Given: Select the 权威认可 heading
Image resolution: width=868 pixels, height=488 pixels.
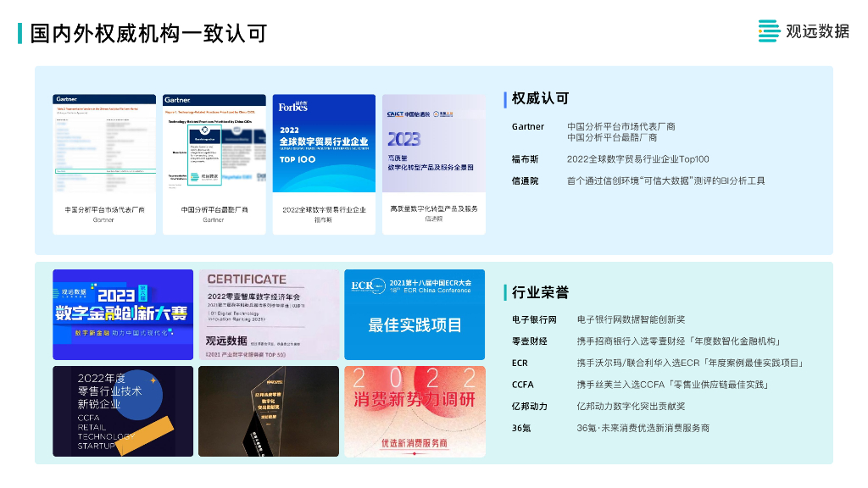Looking at the screenshot, I should [540, 98].
